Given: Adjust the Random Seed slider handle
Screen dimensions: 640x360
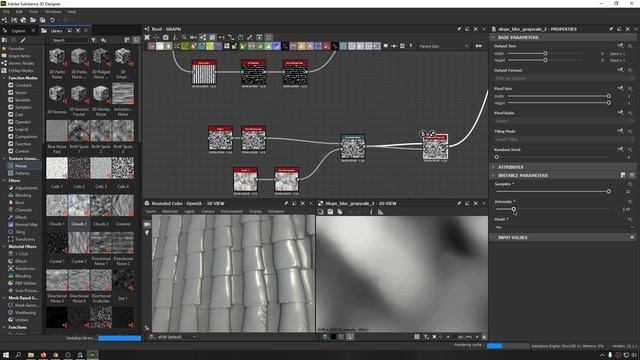Looking at the screenshot, I should (497, 157).
